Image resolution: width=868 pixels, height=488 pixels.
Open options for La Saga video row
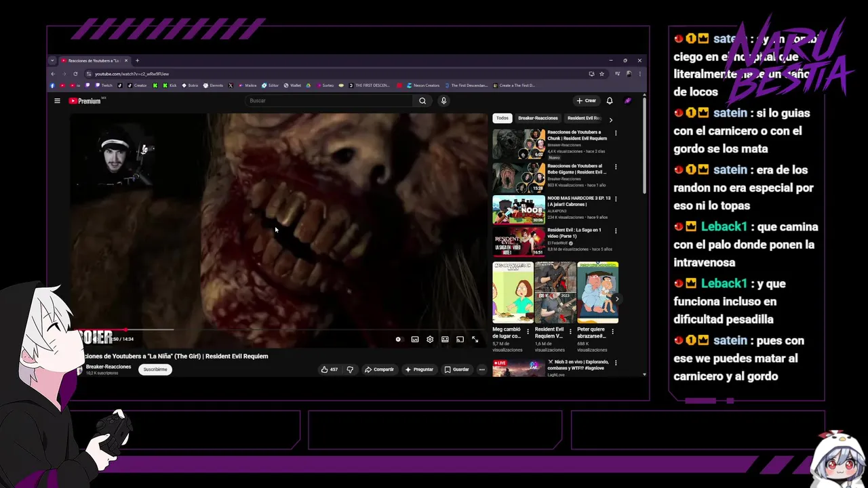616,231
